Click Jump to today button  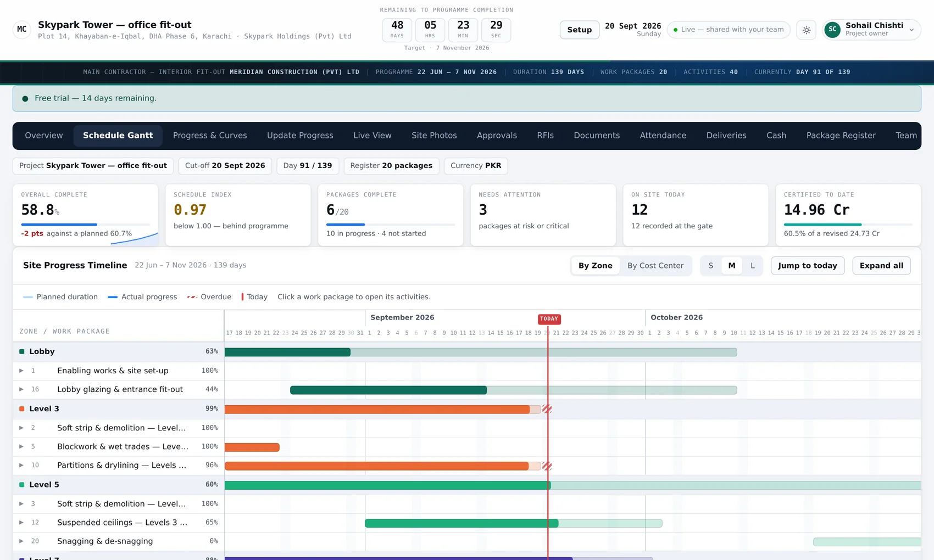808,266
